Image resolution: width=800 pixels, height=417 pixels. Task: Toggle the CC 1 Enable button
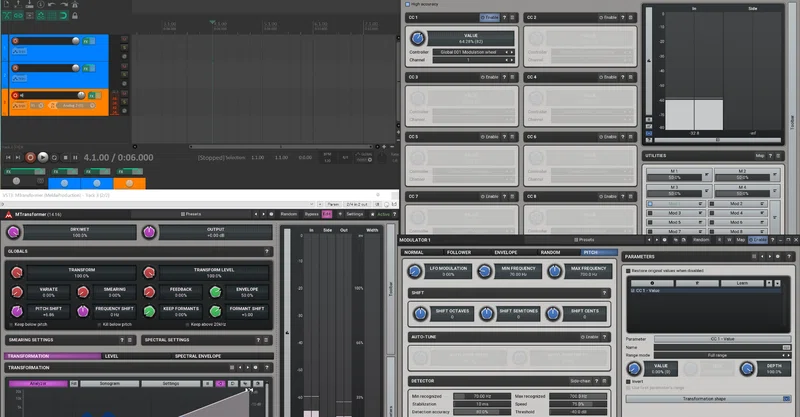click(489, 17)
